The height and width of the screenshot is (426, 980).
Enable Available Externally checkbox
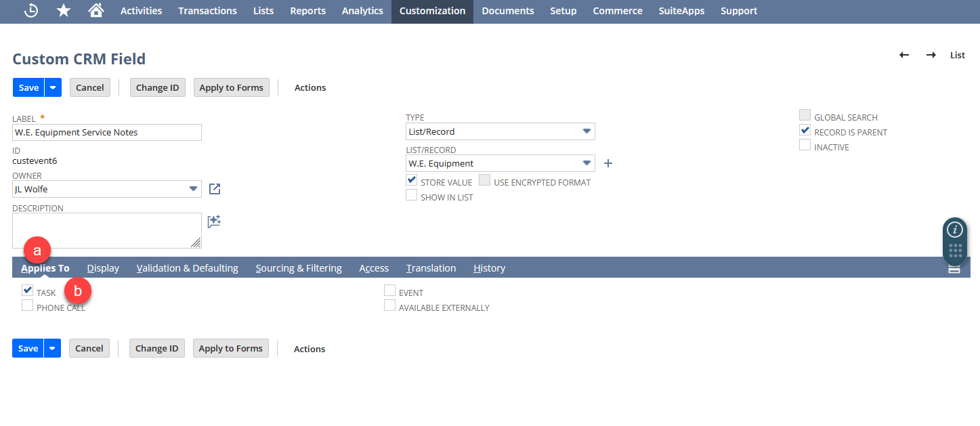[x=389, y=305]
